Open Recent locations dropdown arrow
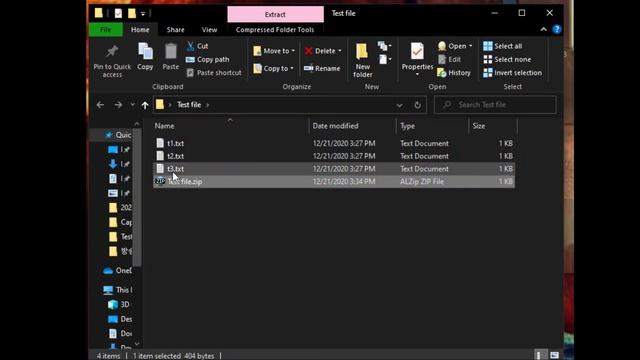Viewport: 640px width, 360px height. tap(132, 105)
